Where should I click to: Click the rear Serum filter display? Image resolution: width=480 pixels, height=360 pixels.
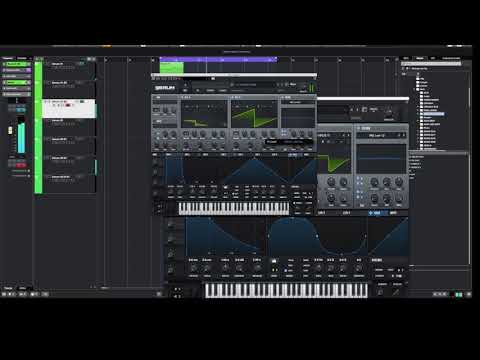click(381, 159)
